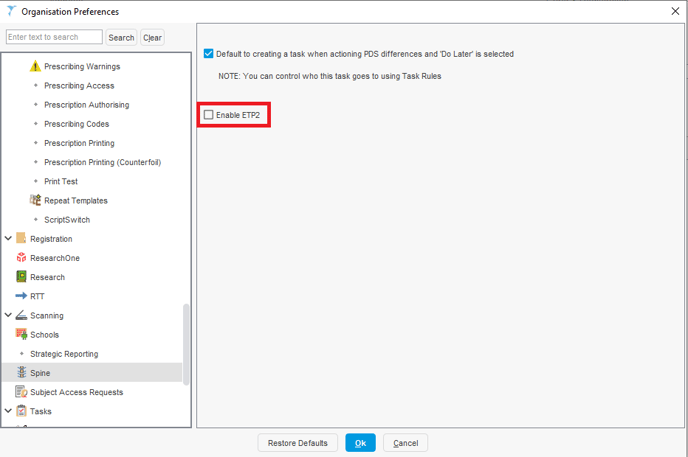688x457 pixels.
Task: Select the ResearchOne icon in tree
Action: tap(21, 258)
